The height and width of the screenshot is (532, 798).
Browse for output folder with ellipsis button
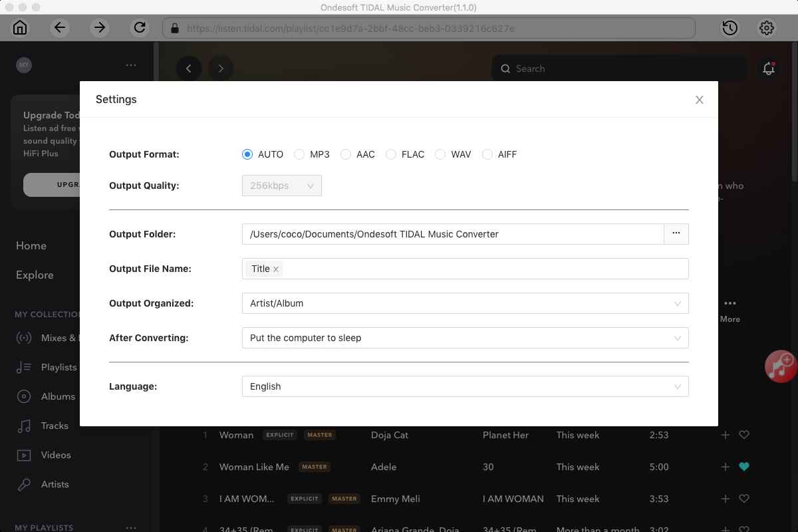click(x=676, y=234)
